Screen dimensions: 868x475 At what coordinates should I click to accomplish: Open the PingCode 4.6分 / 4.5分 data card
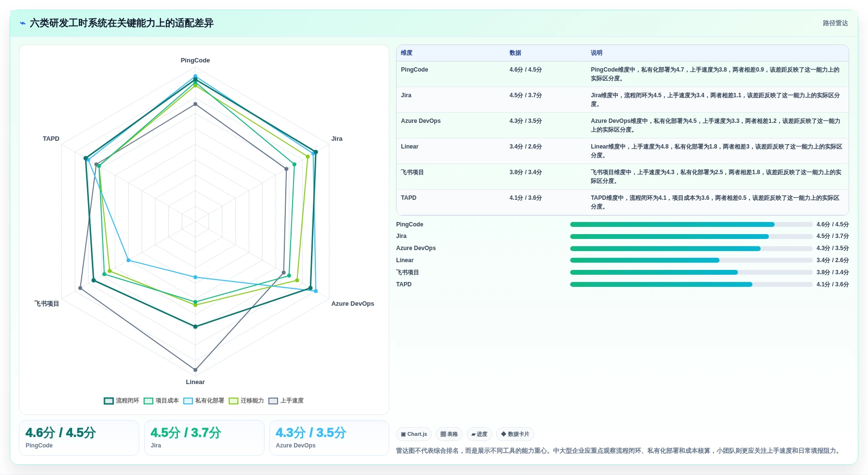tap(79, 438)
